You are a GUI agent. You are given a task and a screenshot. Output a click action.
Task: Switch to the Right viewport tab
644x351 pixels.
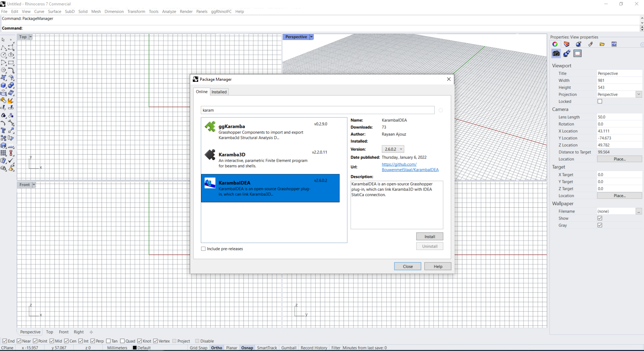click(x=79, y=332)
